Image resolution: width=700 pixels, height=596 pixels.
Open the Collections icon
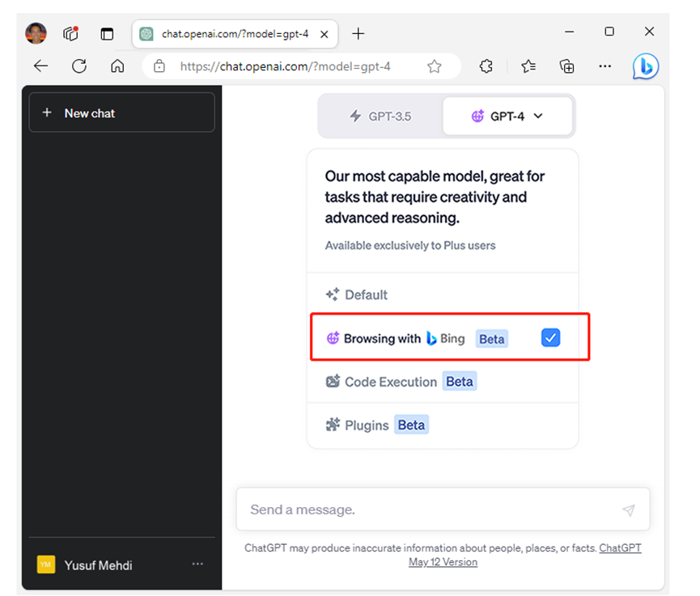[x=566, y=66]
